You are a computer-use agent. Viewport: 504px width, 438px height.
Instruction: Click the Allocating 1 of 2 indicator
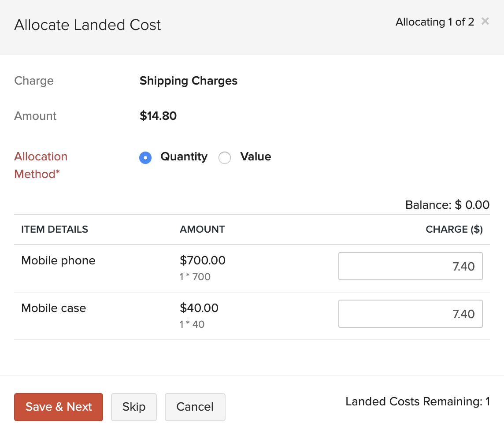click(434, 22)
